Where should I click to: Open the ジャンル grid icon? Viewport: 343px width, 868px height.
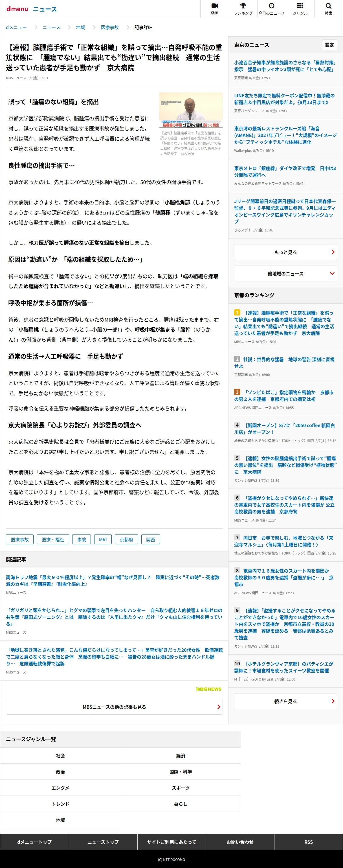[x=300, y=6]
